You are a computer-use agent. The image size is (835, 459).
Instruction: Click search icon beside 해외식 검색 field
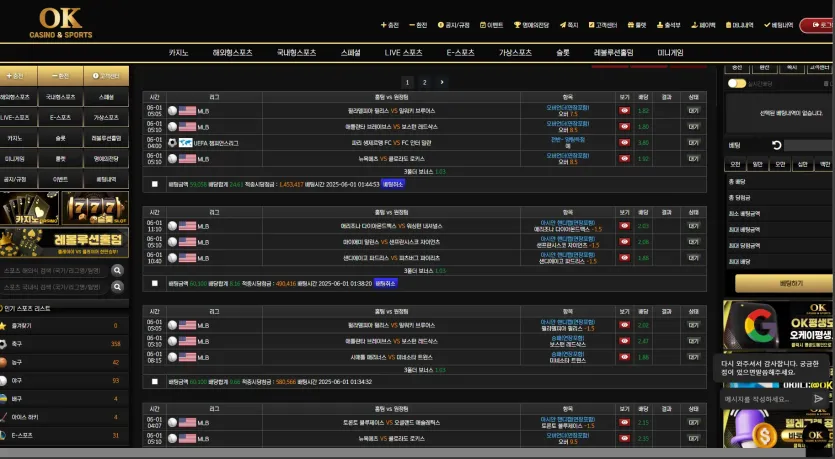[x=117, y=271]
